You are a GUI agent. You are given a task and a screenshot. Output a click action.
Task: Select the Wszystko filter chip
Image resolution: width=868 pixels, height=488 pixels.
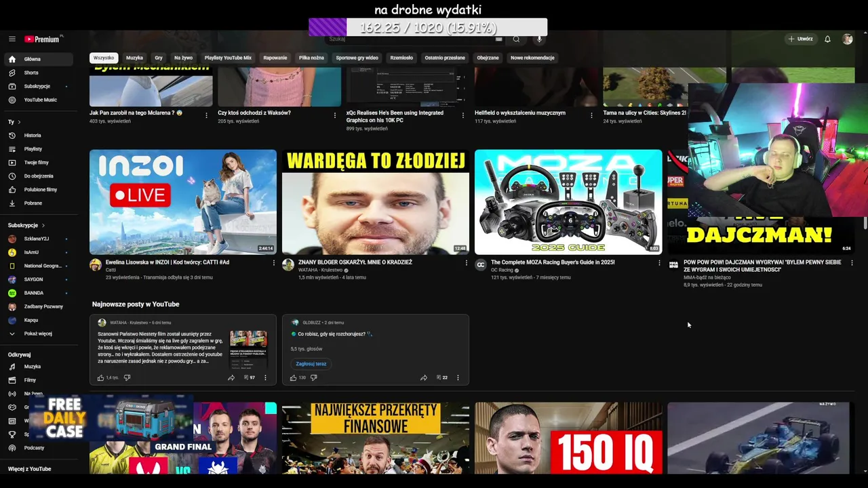[104, 58]
